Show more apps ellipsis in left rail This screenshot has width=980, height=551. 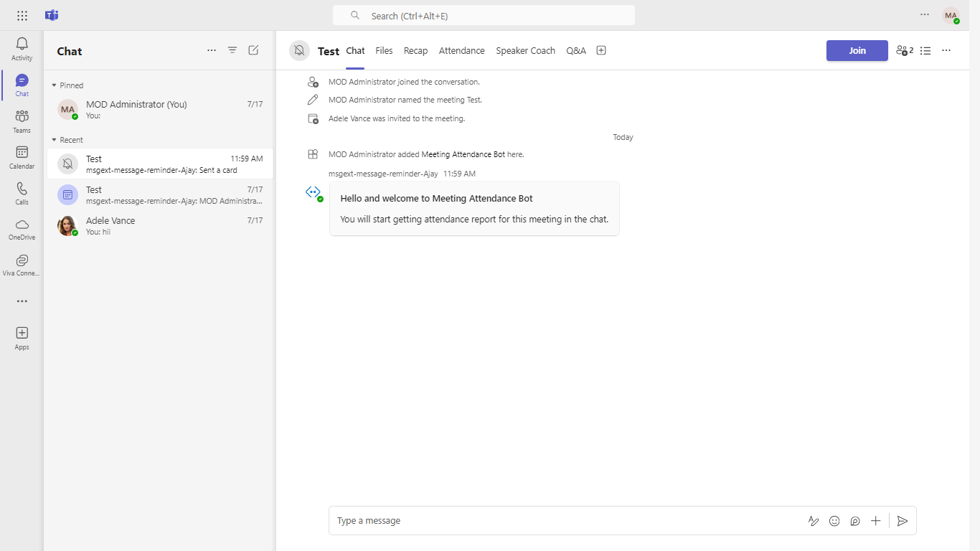pos(22,301)
